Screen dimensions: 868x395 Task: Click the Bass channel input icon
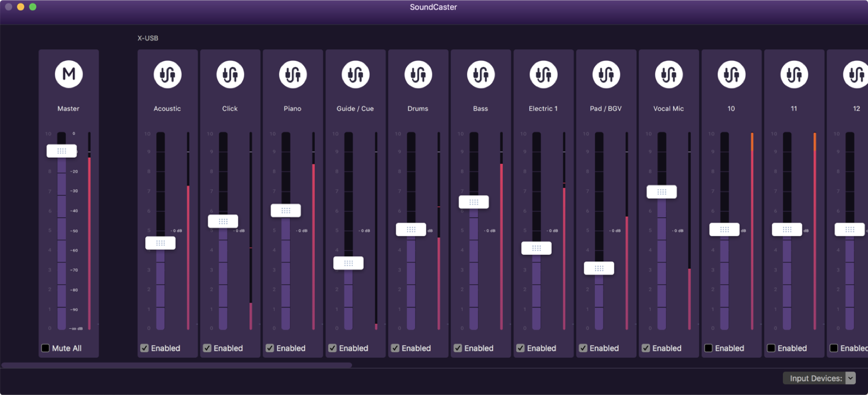click(480, 74)
